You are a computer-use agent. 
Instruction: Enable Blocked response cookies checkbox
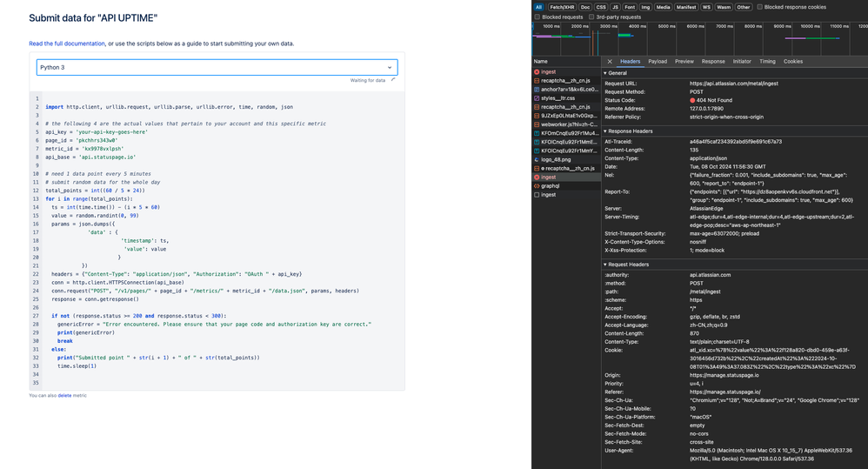click(759, 7)
